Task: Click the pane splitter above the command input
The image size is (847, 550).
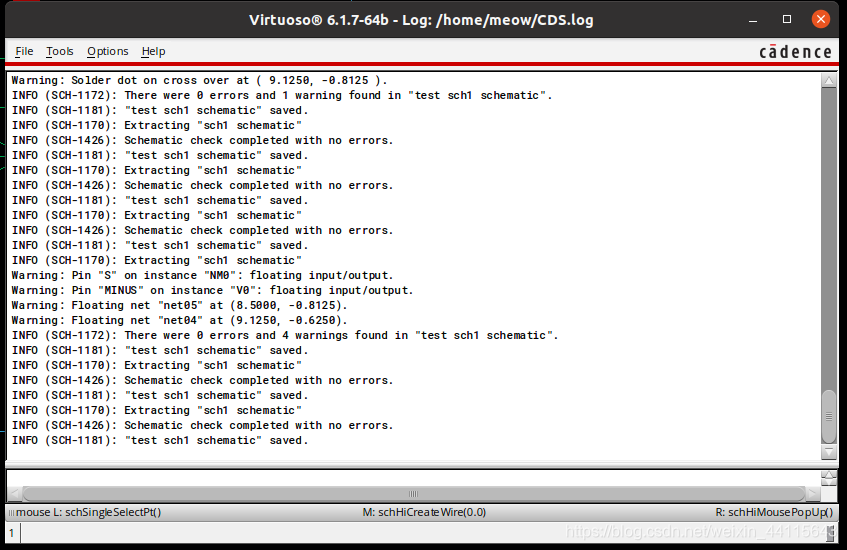Action: click(x=424, y=465)
